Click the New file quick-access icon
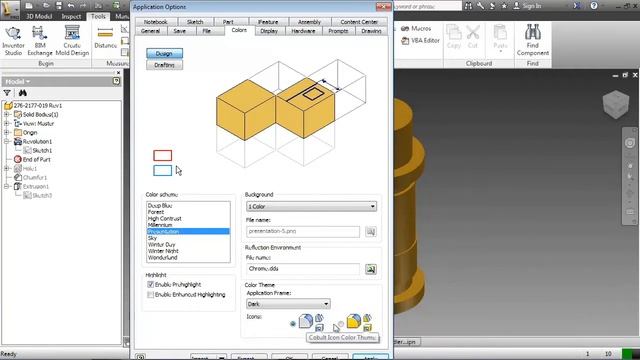This screenshot has height=360, width=640. click(29, 6)
